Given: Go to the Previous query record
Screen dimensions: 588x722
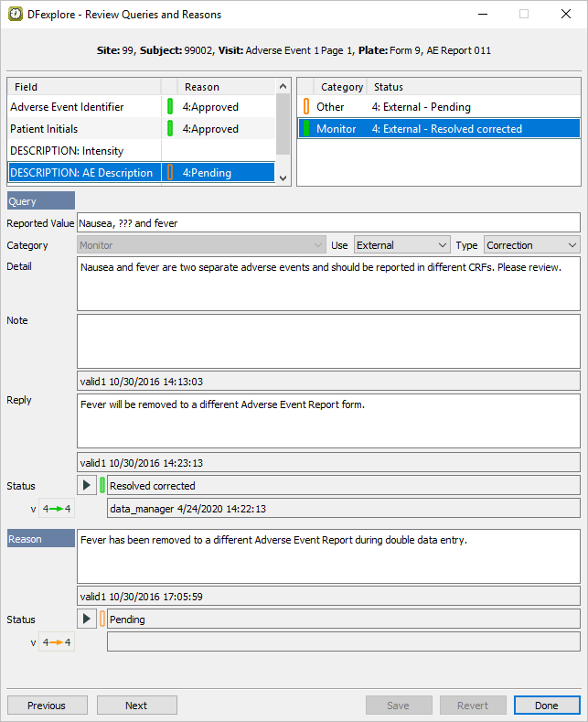Looking at the screenshot, I should coord(48,705).
